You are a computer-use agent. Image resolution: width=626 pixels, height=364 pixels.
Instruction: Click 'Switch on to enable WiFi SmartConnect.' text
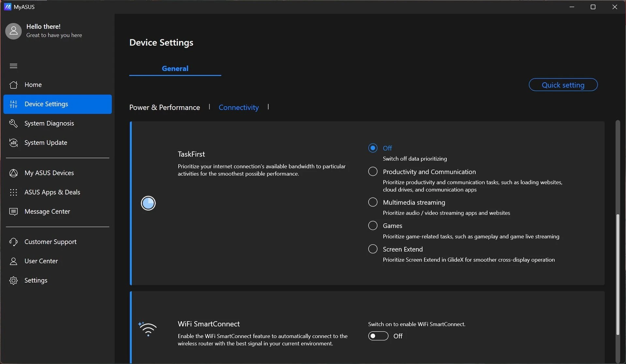pos(417,324)
